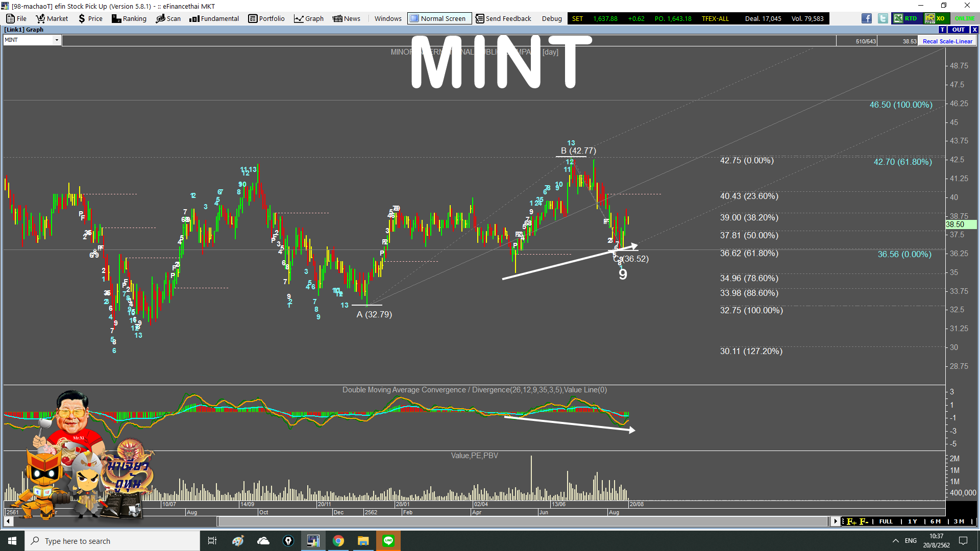Click the ONLINE status indicator
The height and width of the screenshot is (551, 980).
(964, 18)
